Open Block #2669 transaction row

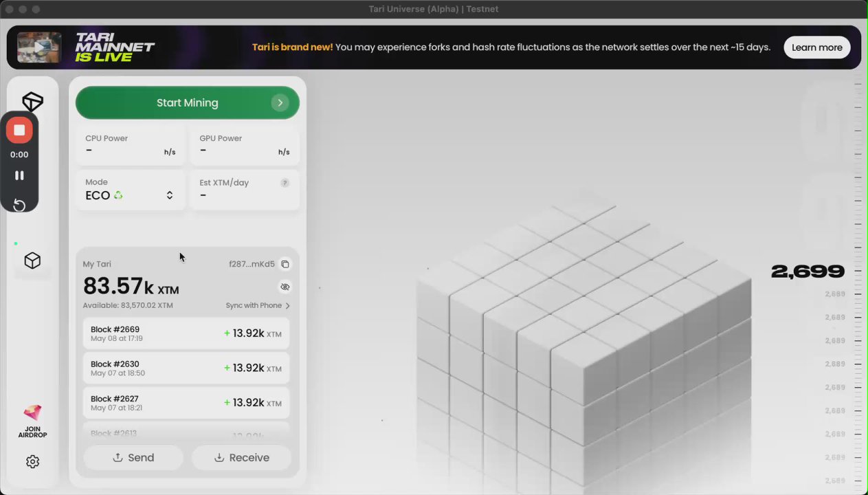click(186, 333)
